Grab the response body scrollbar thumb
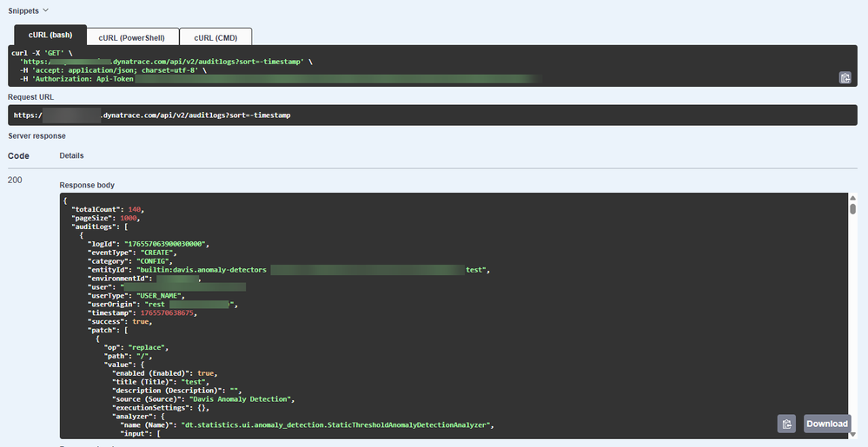This screenshot has height=447, width=868. pyautogui.click(x=852, y=209)
